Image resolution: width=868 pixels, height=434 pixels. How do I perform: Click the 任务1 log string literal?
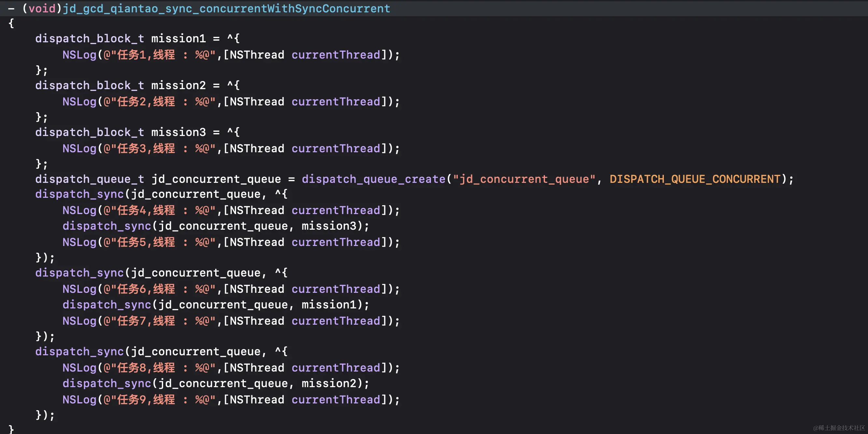[159, 55]
